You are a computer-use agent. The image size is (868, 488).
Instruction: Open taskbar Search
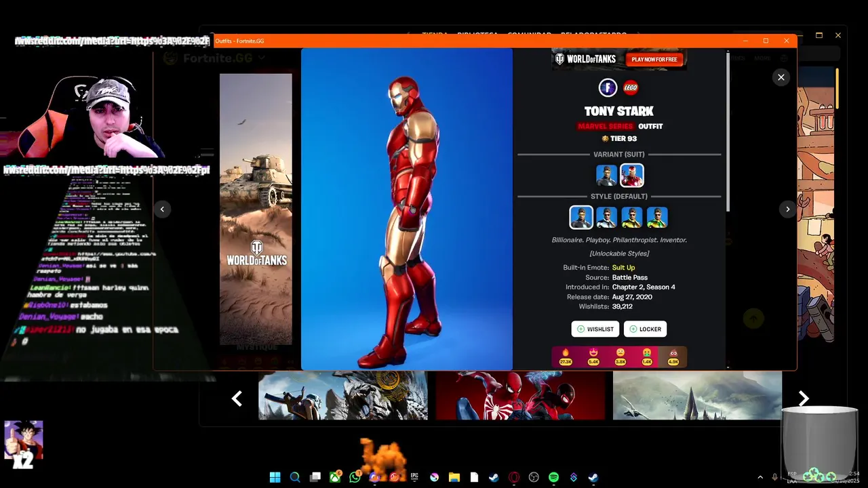(x=295, y=477)
